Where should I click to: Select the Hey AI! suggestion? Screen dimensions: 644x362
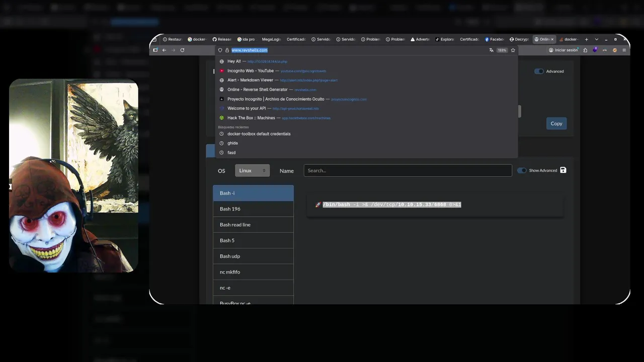tap(366, 61)
